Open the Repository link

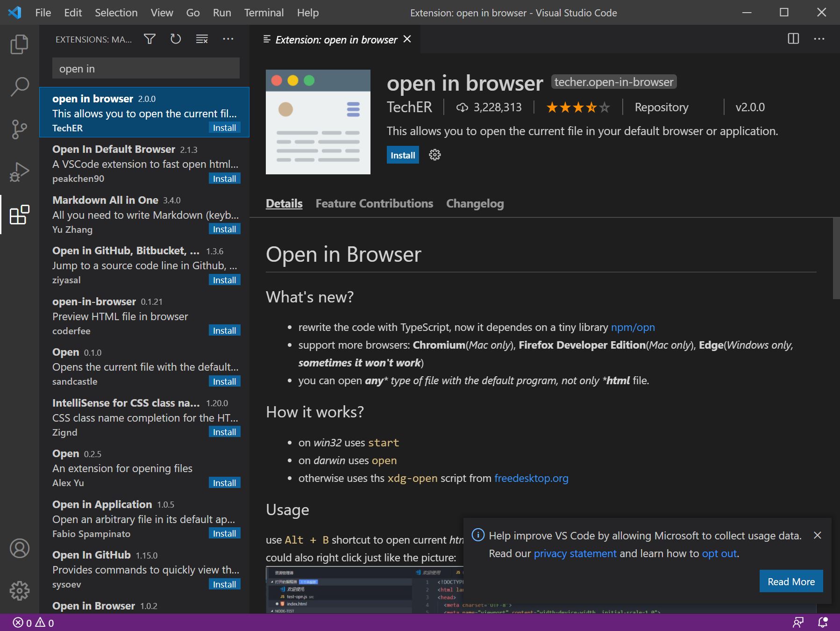(662, 108)
